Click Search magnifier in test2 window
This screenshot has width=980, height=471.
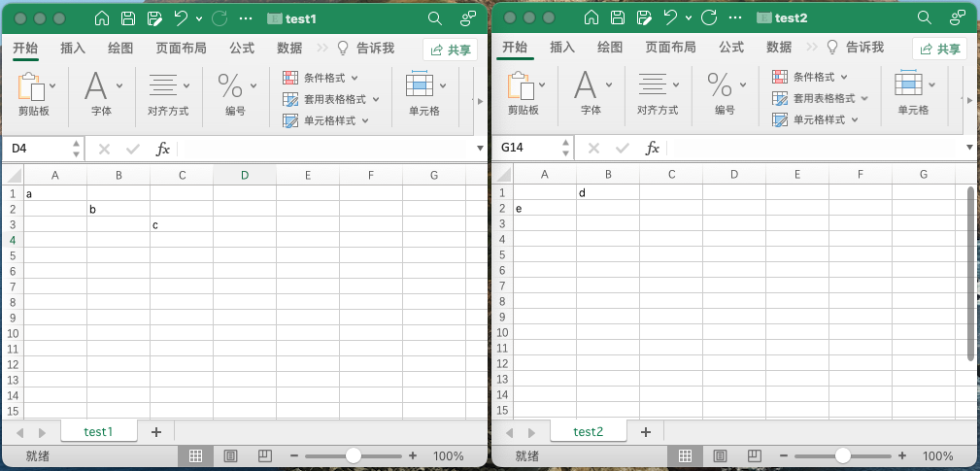(x=925, y=17)
